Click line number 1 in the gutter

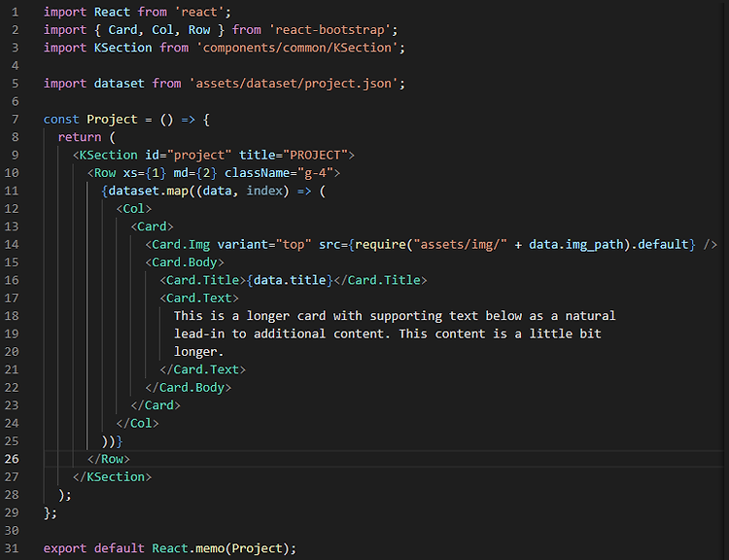[x=15, y=12]
